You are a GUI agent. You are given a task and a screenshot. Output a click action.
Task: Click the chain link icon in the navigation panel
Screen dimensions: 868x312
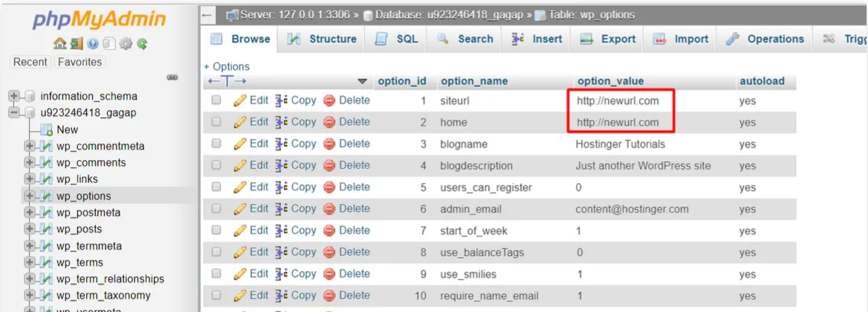point(172,77)
